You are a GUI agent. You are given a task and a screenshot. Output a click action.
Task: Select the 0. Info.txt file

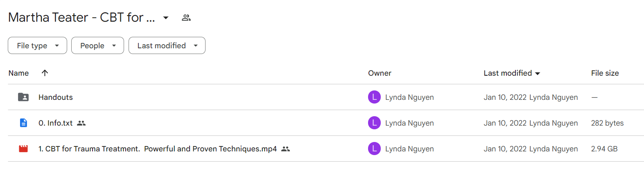tap(55, 123)
